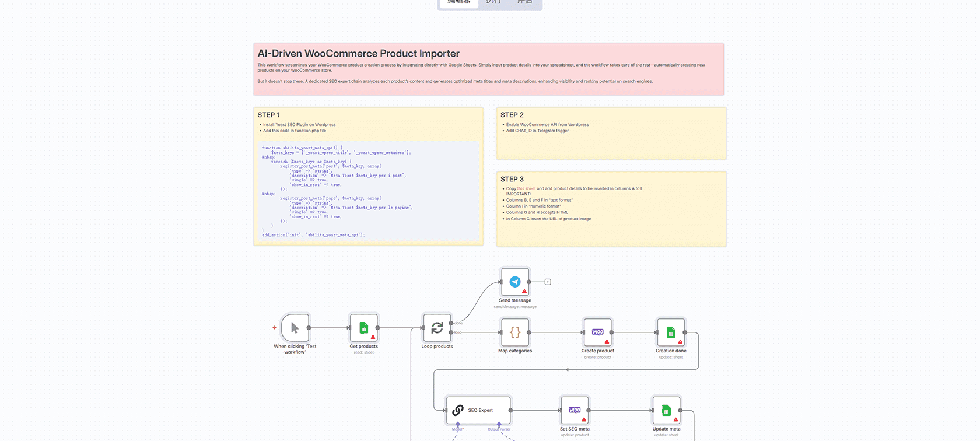Click the Creation done sheet node
Image resolution: width=980 pixels, height=441 pixels.
pos(671,332)
